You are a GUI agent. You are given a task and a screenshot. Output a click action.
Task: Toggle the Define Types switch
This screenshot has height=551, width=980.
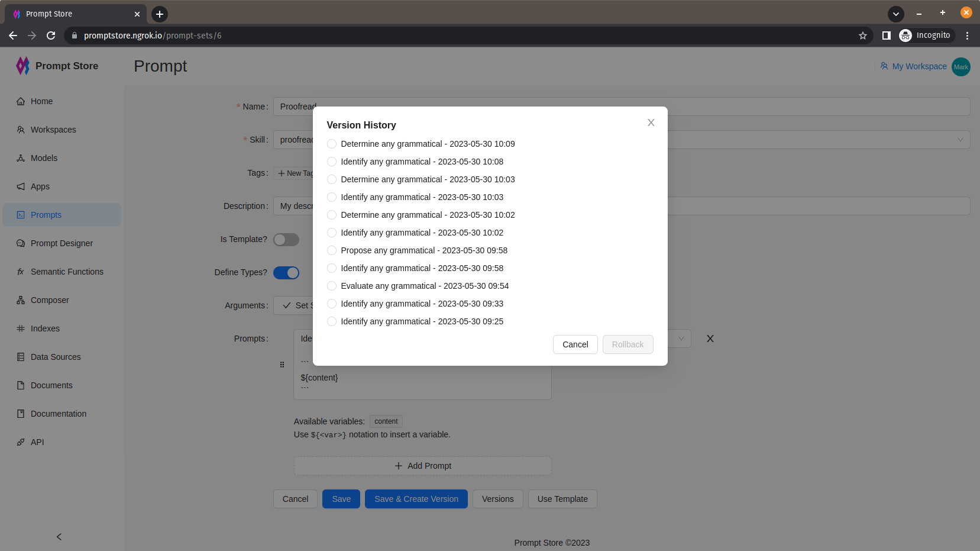click(x=286, y=273)
